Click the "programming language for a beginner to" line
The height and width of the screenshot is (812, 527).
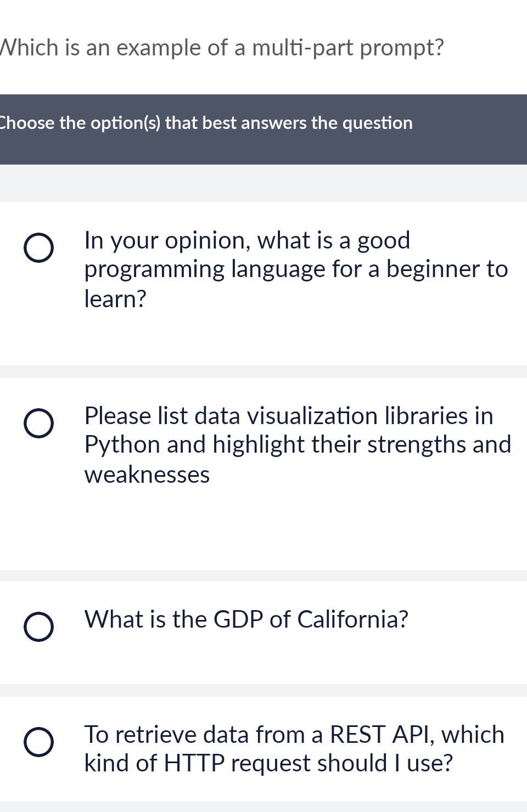coord(296,269)
